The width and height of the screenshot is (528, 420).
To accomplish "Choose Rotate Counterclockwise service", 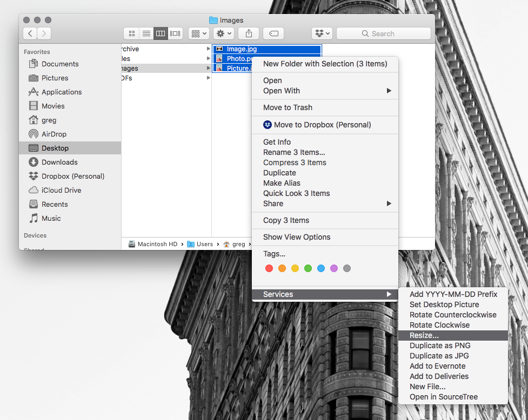I will coord(453,315).
